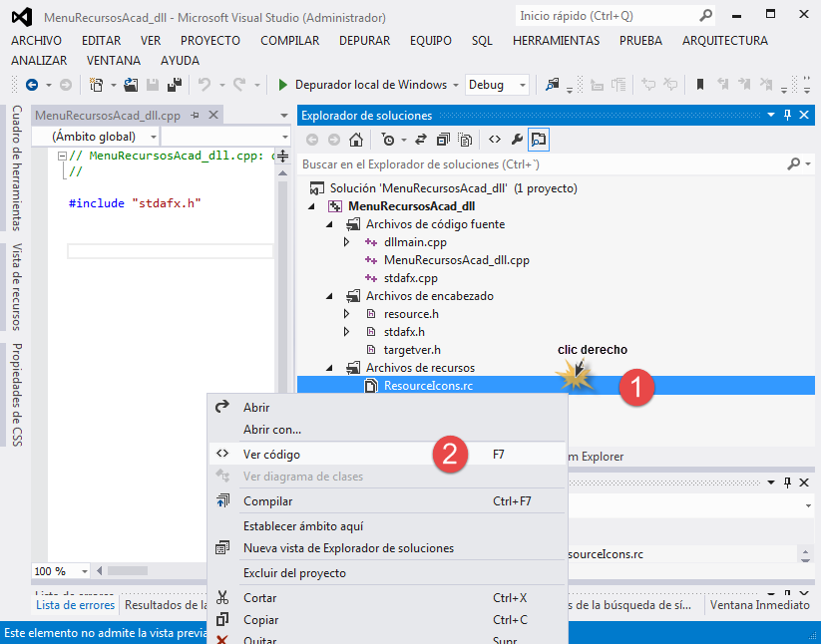Click auto-hide pin of Explorador de soluciones

[x=787, y=115]
